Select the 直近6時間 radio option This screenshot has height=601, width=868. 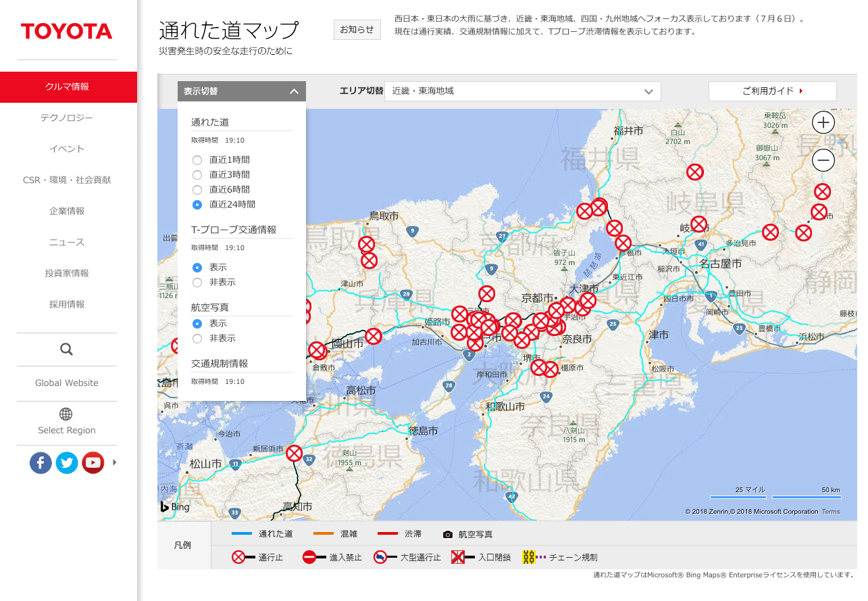point(197,190)
